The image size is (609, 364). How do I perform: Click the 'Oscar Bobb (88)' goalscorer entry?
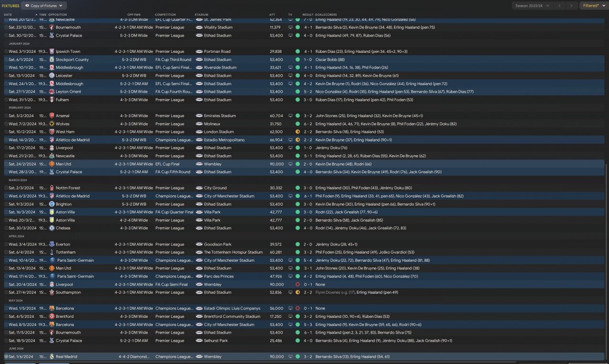[x=330, y=59]
